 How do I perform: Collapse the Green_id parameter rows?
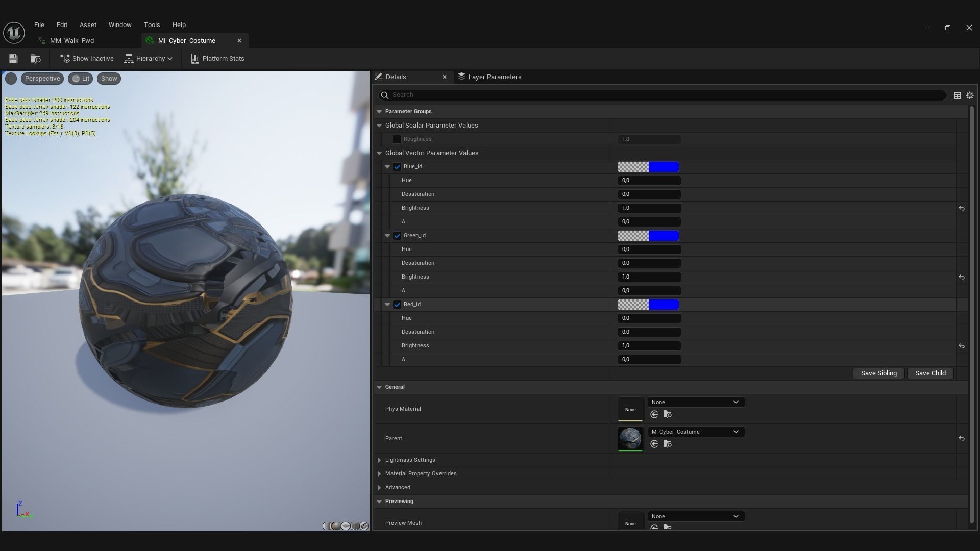[x=387, y=236]
